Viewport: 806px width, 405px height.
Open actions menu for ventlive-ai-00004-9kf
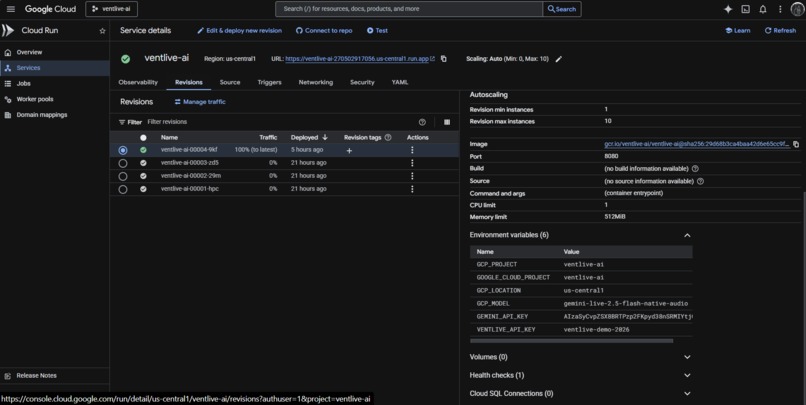pos(412,150)
